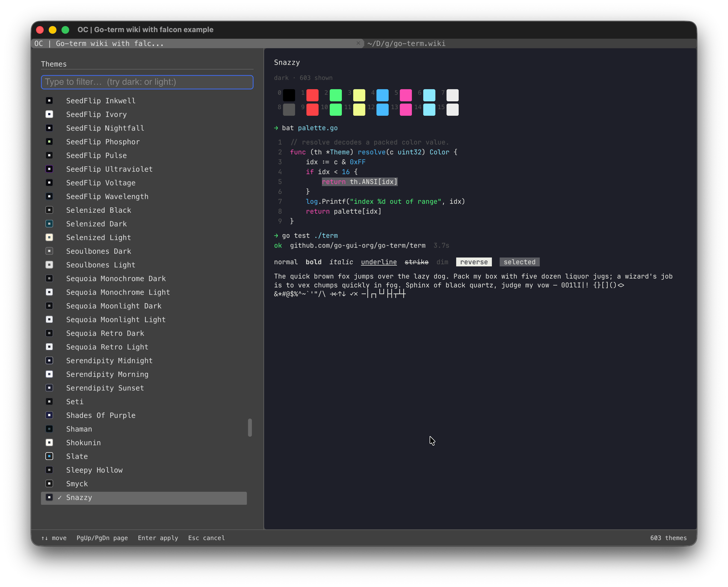Image resolution: width=728 pixels, height=587 pixels.
Task: Click the Shokunin theme preview icon
Action: [49, 443]
